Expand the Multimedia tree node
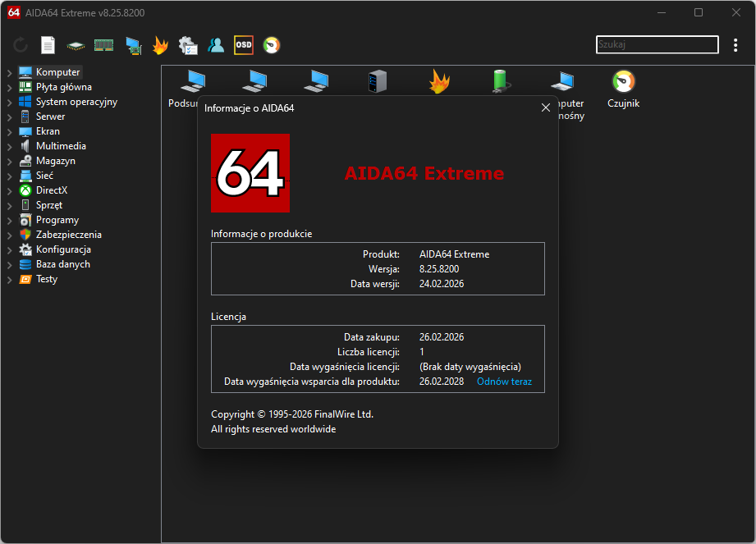 coord(10,147)
